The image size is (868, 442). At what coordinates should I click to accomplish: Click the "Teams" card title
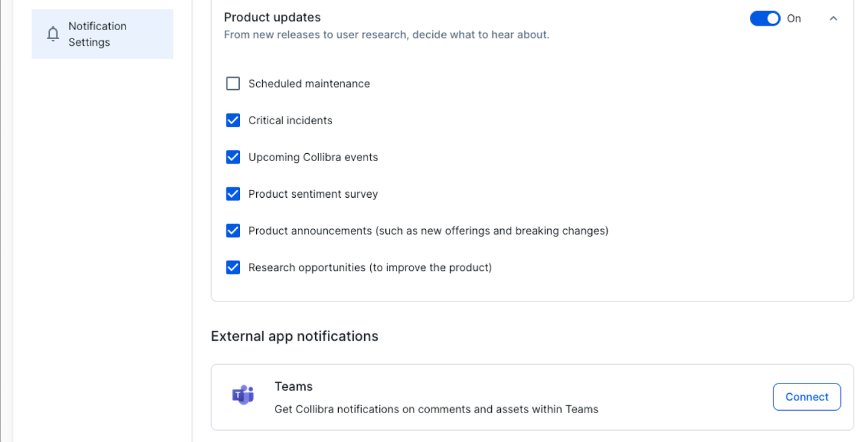click(294, 387)
